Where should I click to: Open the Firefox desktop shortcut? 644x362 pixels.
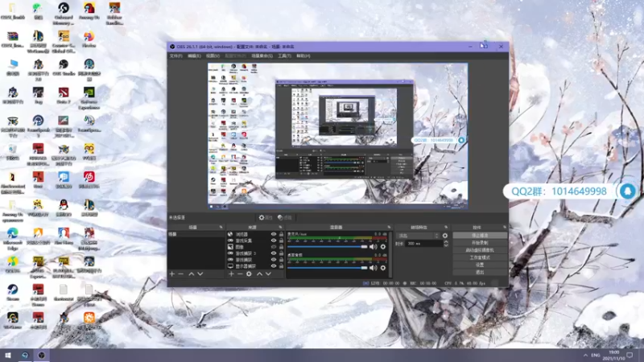coord(89,39)
